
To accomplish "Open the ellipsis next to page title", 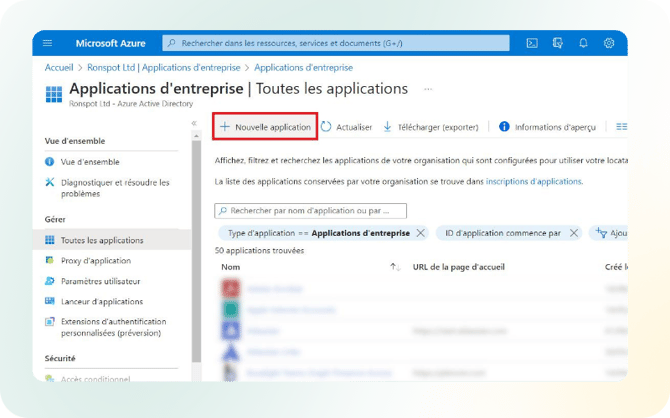I will pos(428,89).
